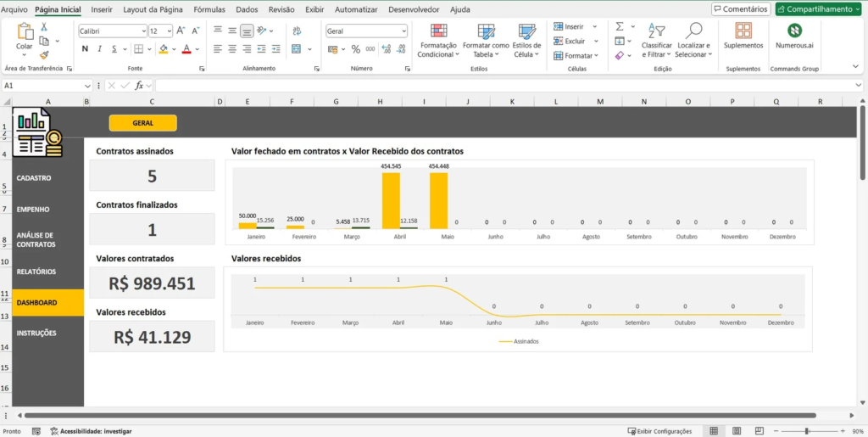Open the RELATÓRIOS sidebar link

tap(36, 272)
